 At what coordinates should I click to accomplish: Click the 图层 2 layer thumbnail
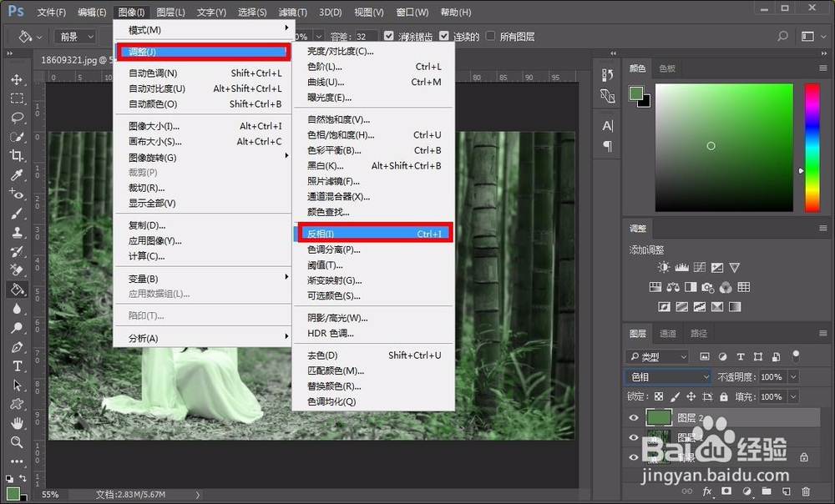tap(659, 417)
